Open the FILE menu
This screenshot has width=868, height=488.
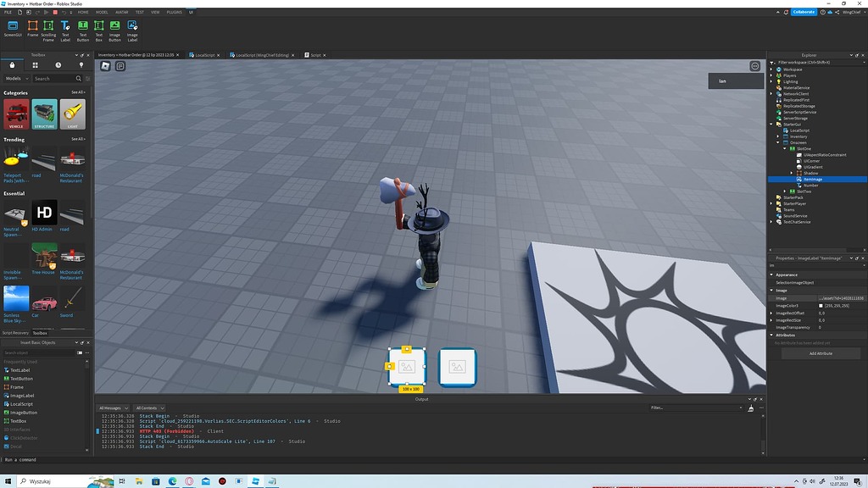8,12
